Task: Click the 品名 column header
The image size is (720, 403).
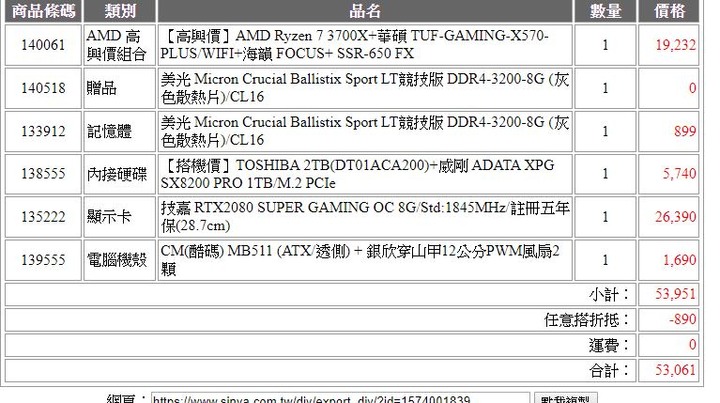Action: tap(365, 11)
